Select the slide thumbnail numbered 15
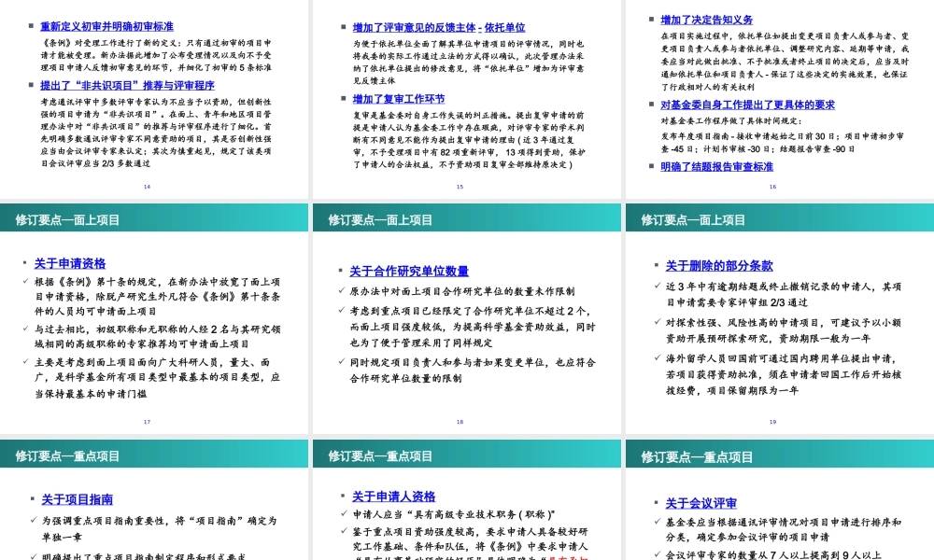Image resolution: width=934 pixels, height=560 pixels. point(466,98)
